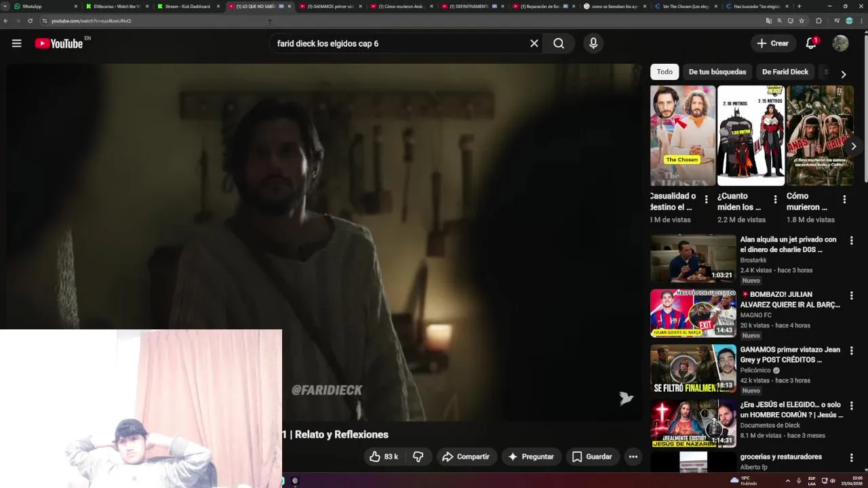Viewport: 868px width, 488px height.
Task: Open the Brostarkk channel name
Action: pyautogui.click(x=753, y=260)
